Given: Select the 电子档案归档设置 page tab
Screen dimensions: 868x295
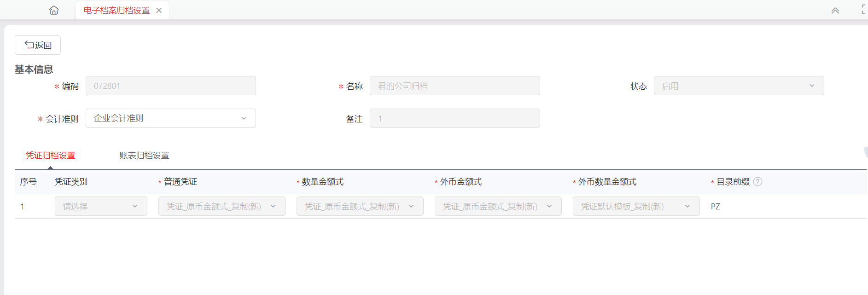Looking at the screenshot, I should tap(117, 10).
